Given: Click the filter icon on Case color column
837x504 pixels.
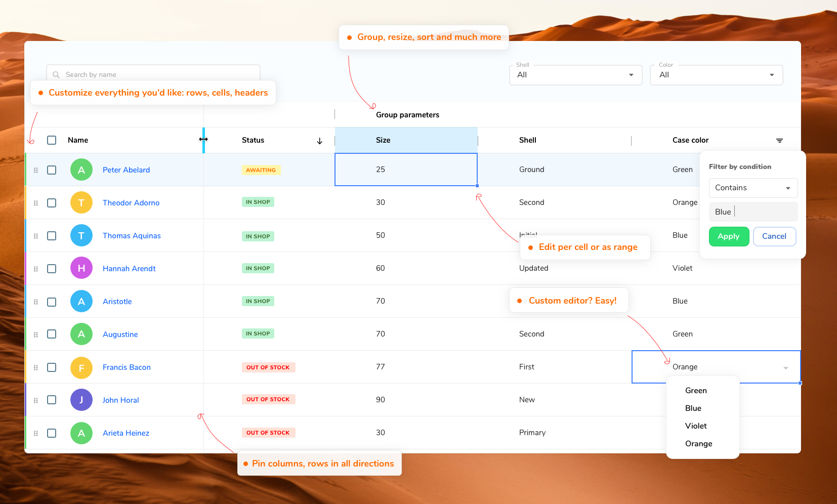Looking at the screenshot, I should pyautogui.click(x=779, y=140).
